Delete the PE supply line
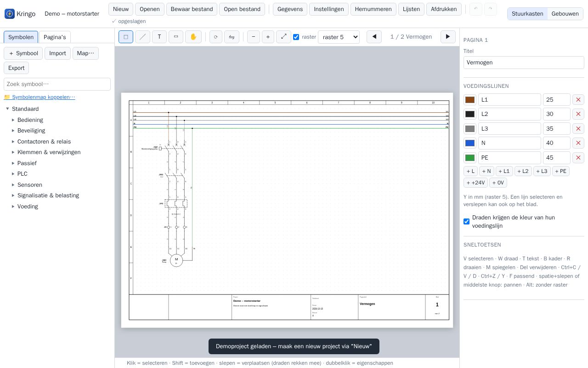Viewport: 588px width, 368px height. [578, 158]
